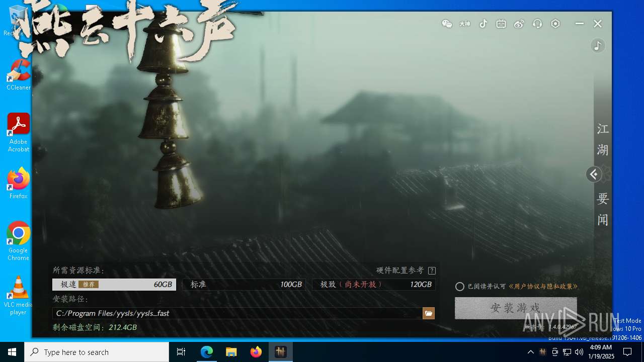Open the Bilibili TV icon
The image size is (644, 362).
[501, 24]
